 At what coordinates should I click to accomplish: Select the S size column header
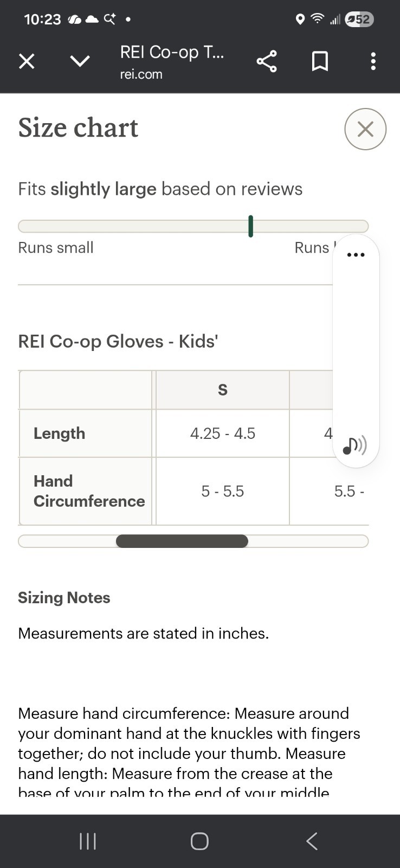tap(222, 390)
